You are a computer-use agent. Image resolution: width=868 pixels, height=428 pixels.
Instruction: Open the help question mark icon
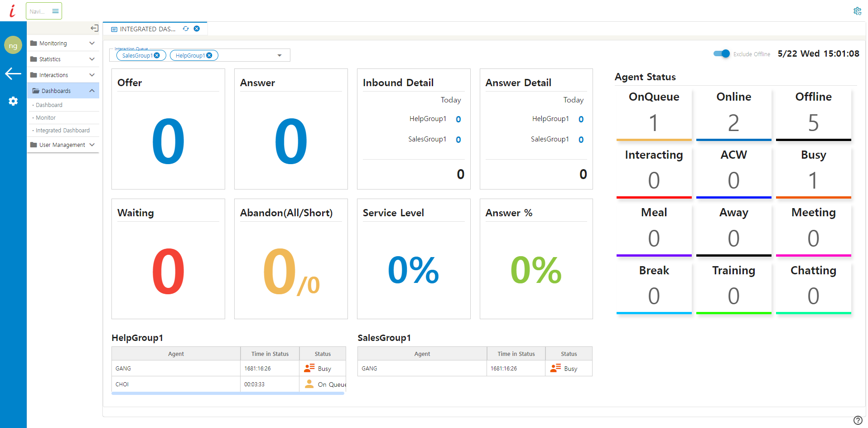pyautogui.click(x=858, y=420)
